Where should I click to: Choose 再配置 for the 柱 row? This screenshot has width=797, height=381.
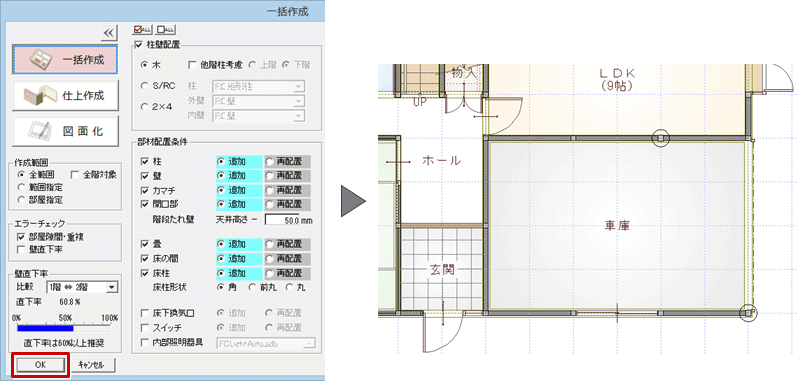[288, 162]
